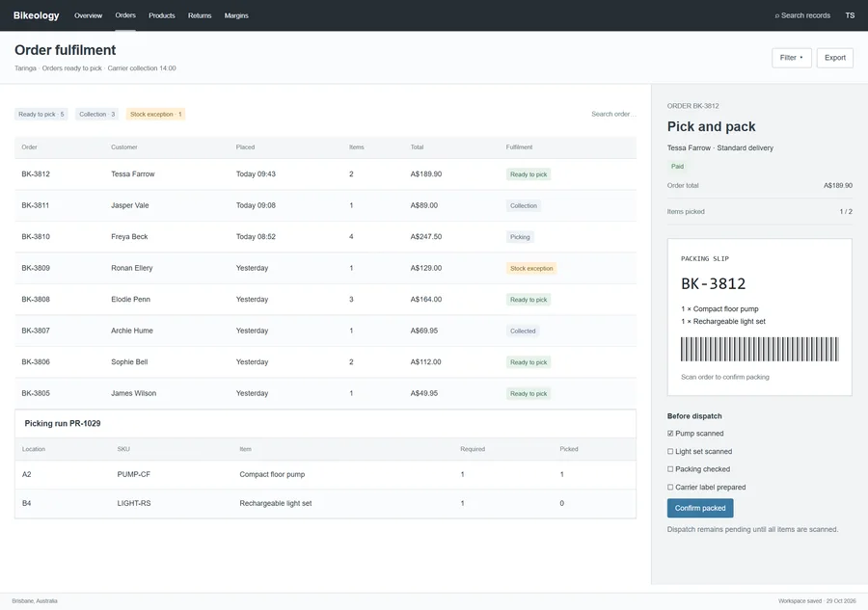
Task: Click the Paid status badge
Action: click(678, 166)
